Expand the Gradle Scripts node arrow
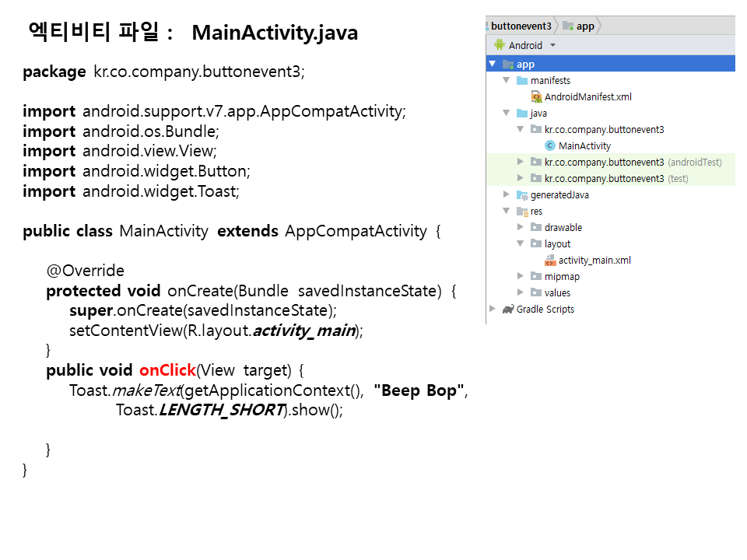This screenshot has height=560, width=747. [493, 309]
